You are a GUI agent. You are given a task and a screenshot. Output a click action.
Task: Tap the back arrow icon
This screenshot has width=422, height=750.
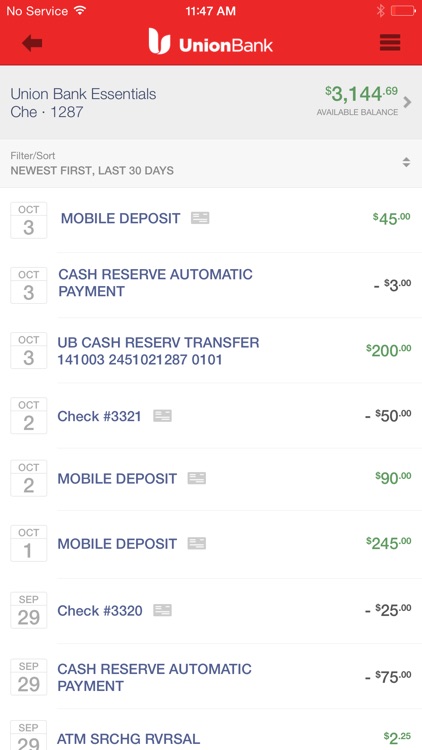click(x=32, y=44)
